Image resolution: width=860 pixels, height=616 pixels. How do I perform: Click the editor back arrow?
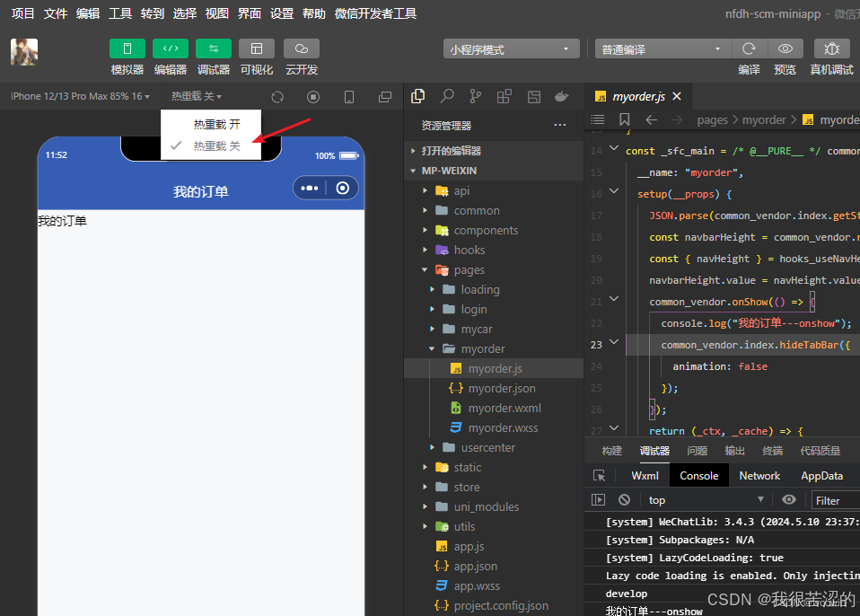point(651,119)
